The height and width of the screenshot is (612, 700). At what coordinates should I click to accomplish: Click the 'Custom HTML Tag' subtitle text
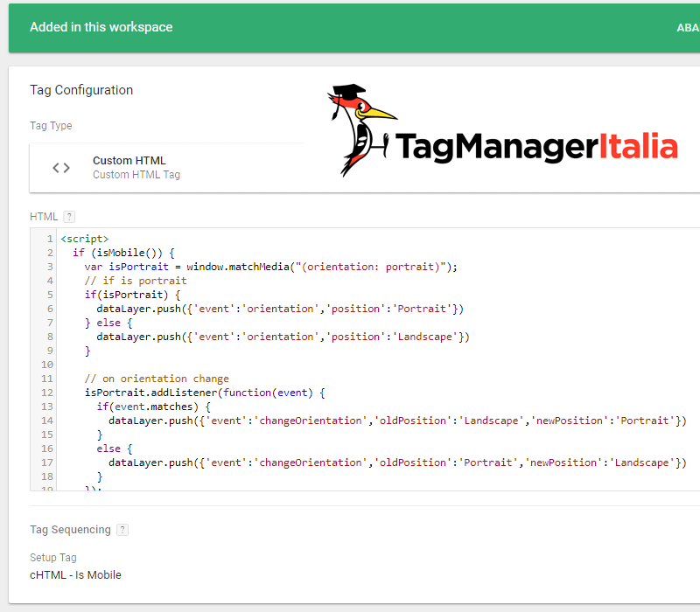click(x=136, y=175)
